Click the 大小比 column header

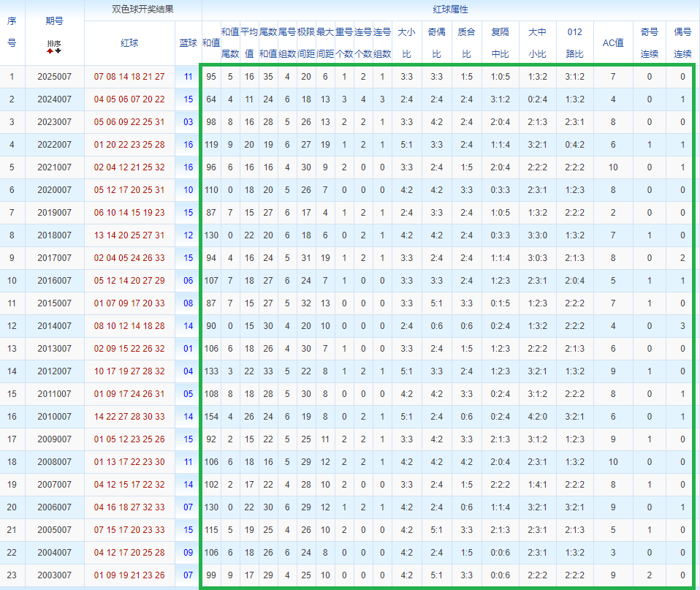[x=406, y=43]
